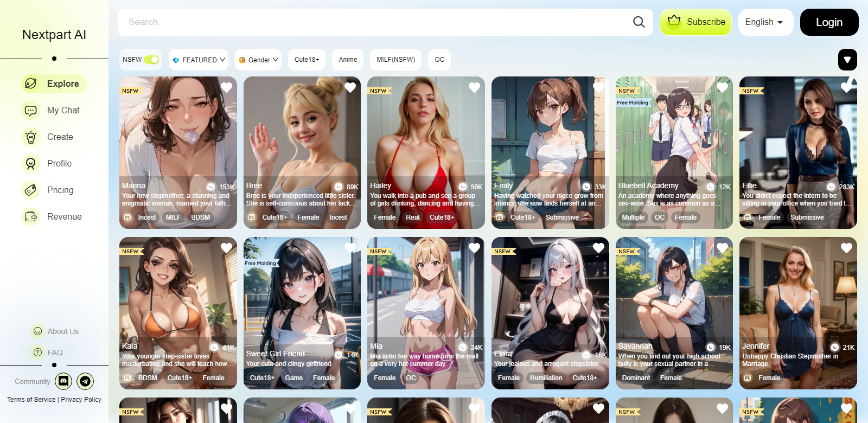Favorite the Mia card heart
The image size is (868, 423).
pos(474,248)
